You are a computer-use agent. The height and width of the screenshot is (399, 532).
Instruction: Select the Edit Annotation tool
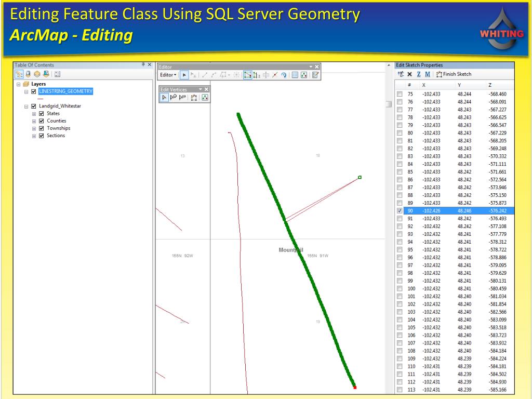point(193,75)
